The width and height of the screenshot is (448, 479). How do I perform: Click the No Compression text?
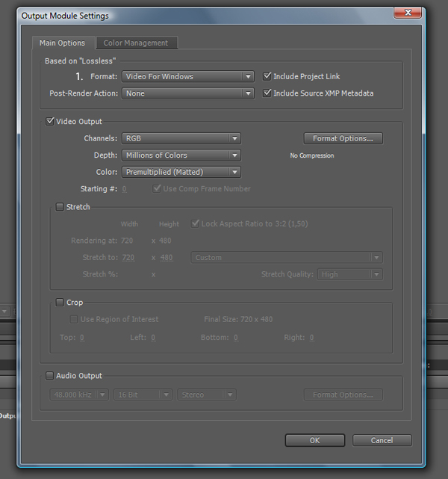(x=312, y=155)
